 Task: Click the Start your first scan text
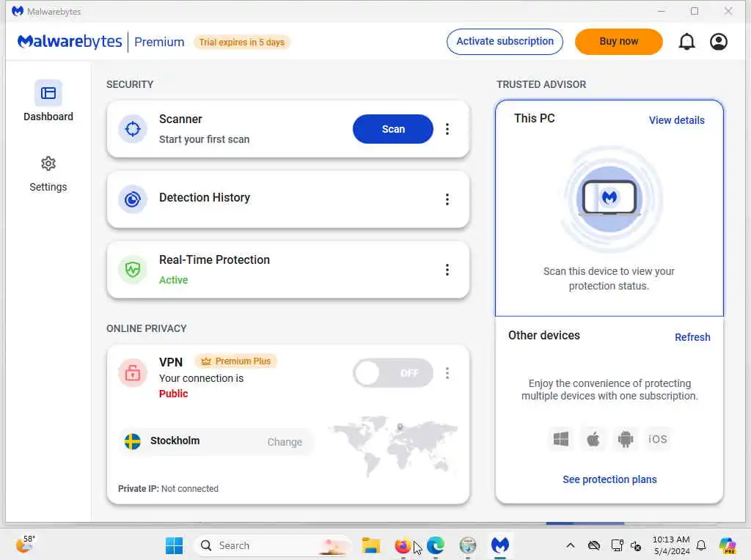[204, 139]
